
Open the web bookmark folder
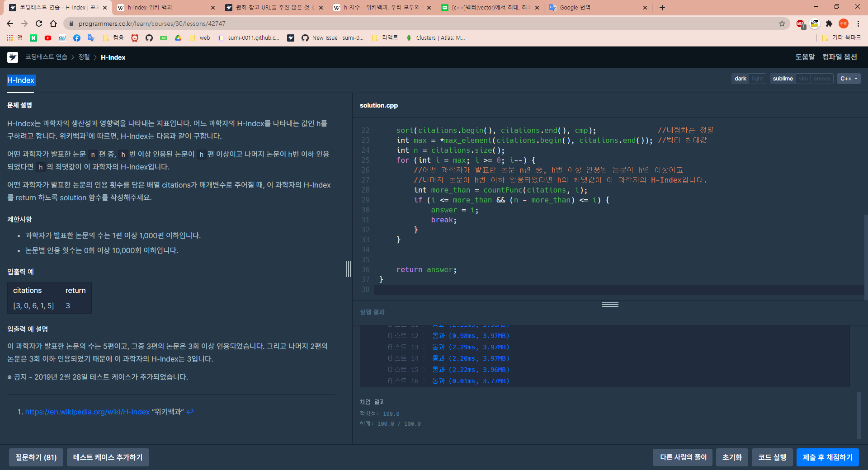[200, 38]
